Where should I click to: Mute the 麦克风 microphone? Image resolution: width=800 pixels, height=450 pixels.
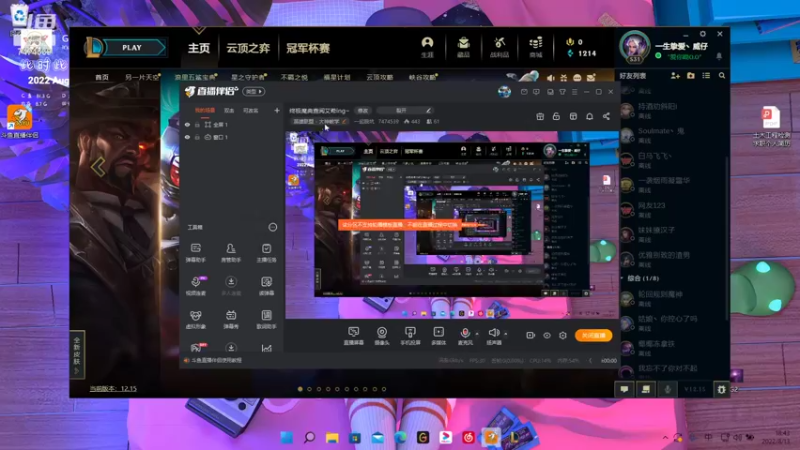pyautogui.click(x=465, y=336)
